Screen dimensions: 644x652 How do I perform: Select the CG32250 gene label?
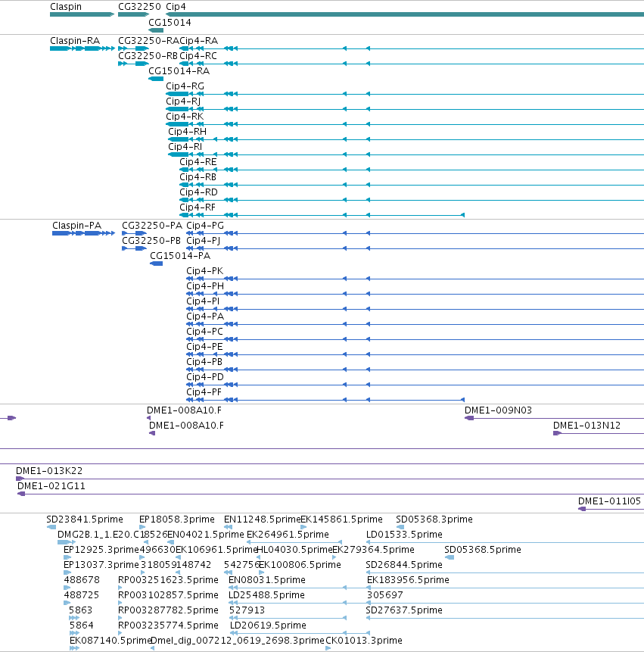click(139, 7)
